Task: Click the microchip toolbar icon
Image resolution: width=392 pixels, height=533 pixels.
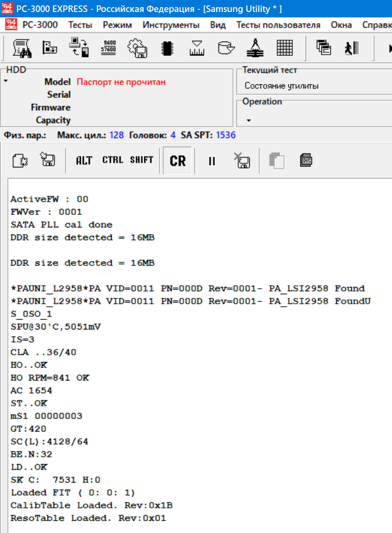Action: (167, 48)
